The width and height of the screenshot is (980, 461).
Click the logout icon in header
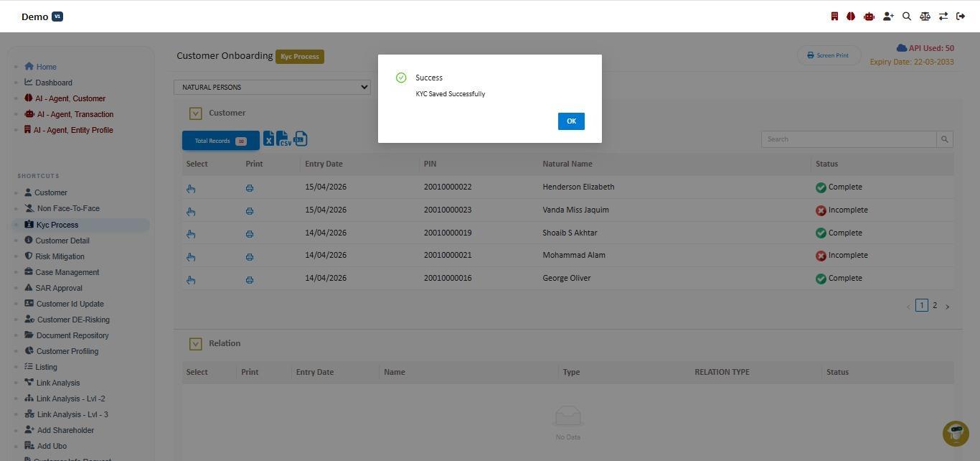961,16
